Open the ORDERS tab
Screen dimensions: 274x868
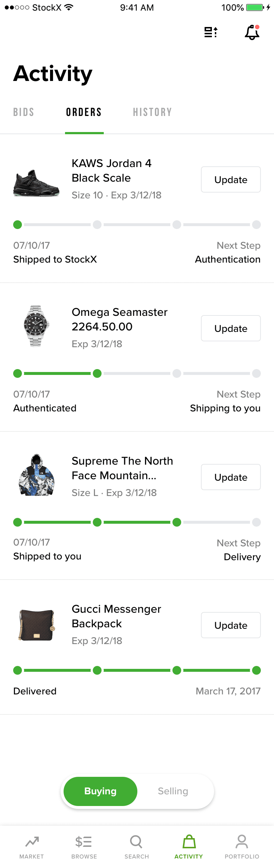coord(84,112)
